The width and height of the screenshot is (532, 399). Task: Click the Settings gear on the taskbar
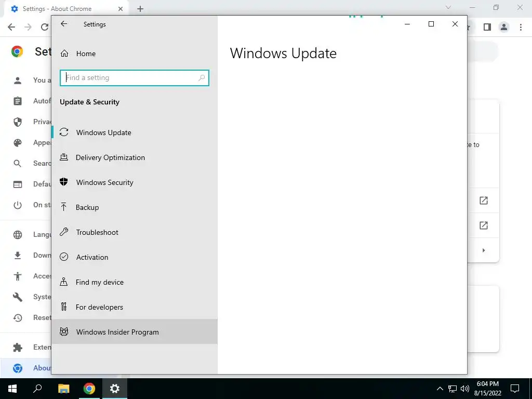point(115,389)
